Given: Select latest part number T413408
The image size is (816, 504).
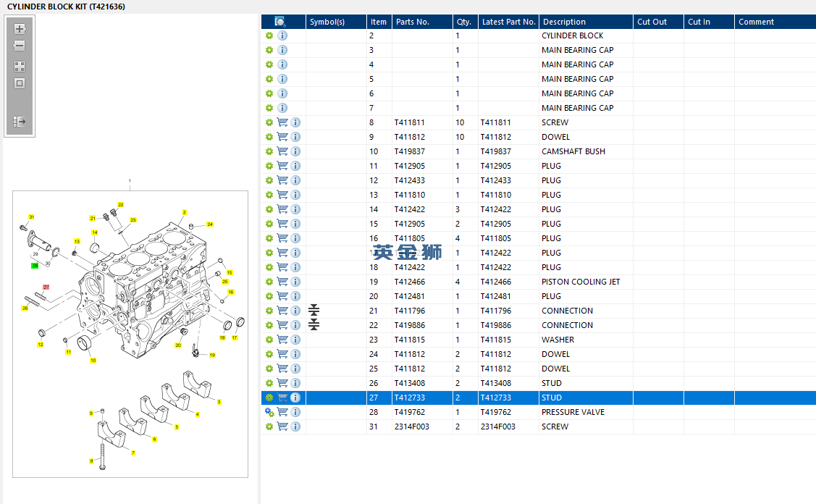Looking at the screenshot, I should (x=496, y=383).
